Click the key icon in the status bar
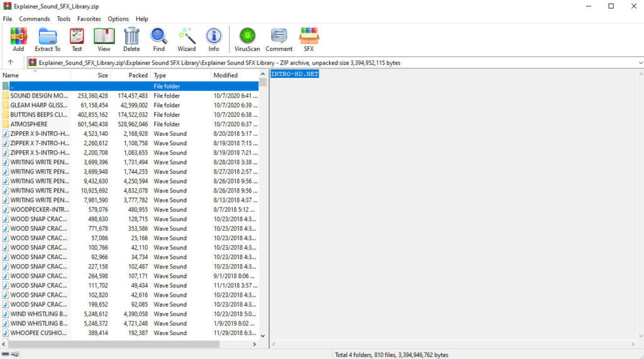The width and height of the screenshot is (644, 359). pyautogui.click(x=15, y=354)
